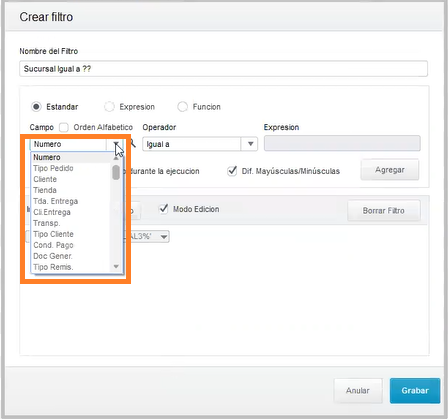Choose Cliente from the field list

[45, 179]
